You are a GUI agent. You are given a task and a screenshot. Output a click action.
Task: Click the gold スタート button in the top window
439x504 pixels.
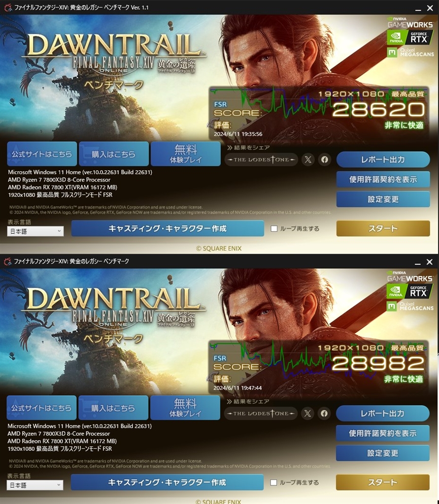point(383,228)
